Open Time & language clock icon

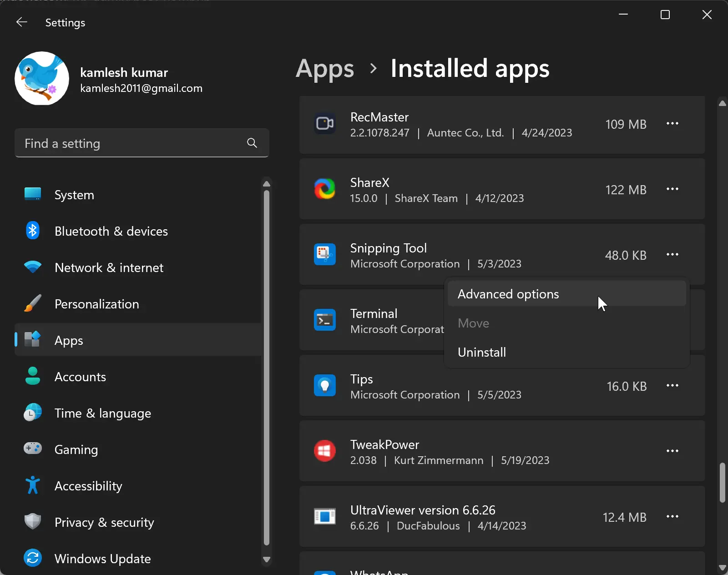32,413
